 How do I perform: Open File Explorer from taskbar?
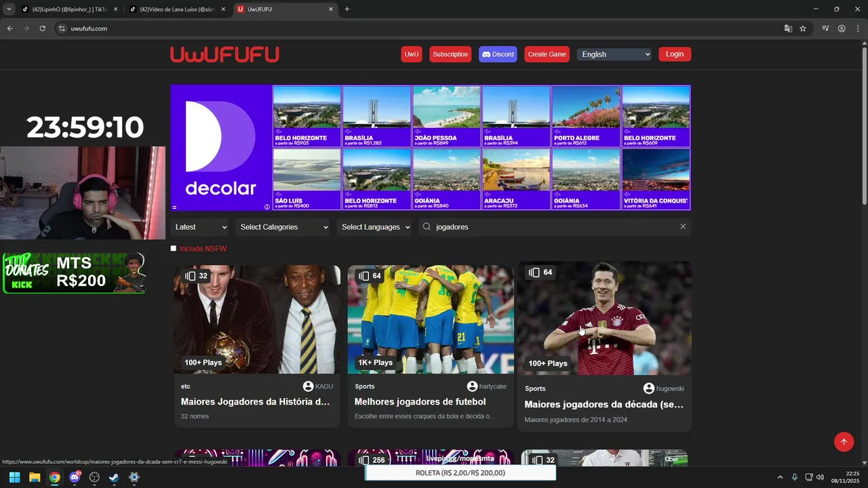[x=35, y=477]
